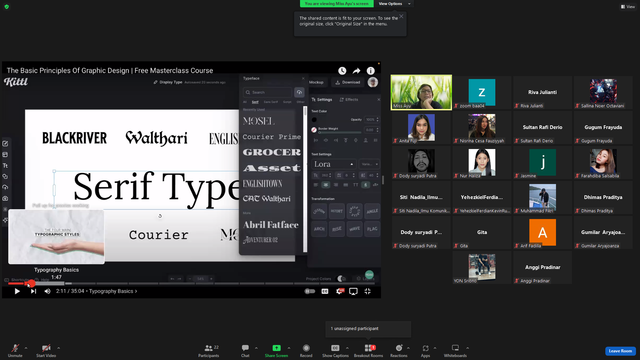Open the View button at top-right

tap(628, 7)
